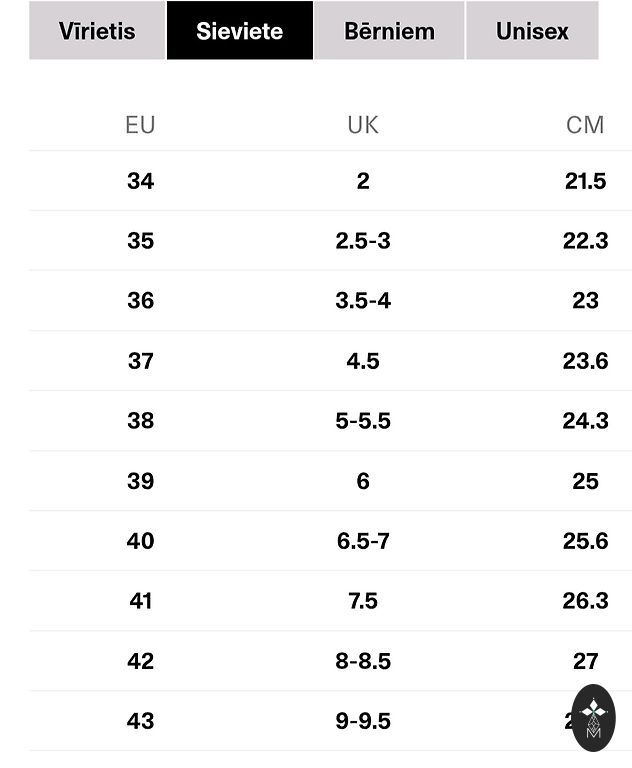Click EU size 36 cell
Screen dimensions: 632x768
[x=140, y=301]
